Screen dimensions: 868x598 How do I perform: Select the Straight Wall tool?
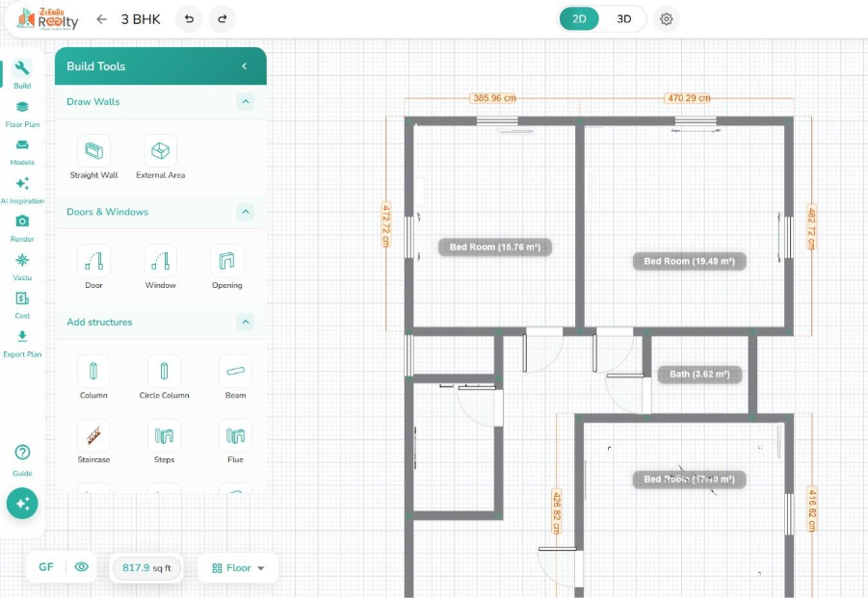[x=93, y=157]
